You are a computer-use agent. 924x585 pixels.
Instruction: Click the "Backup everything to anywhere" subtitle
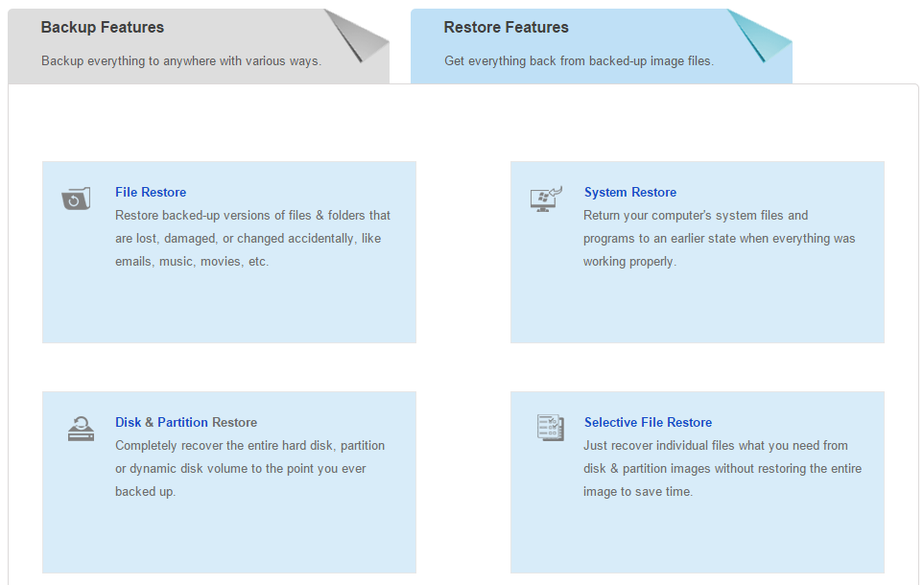point(181,61)
